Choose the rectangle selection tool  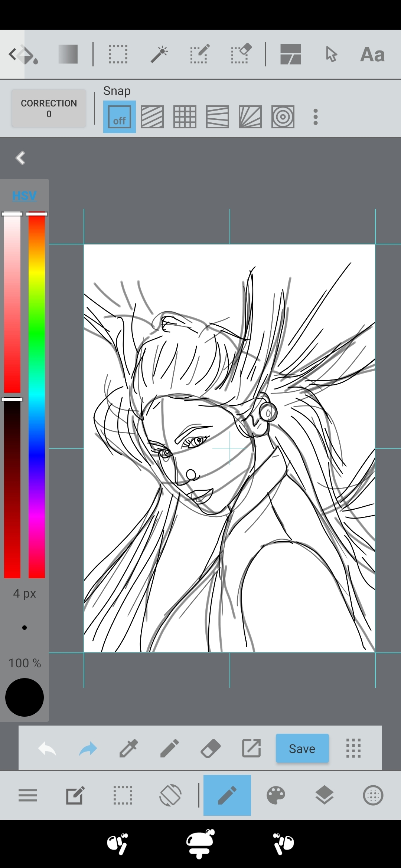[118, 54]
